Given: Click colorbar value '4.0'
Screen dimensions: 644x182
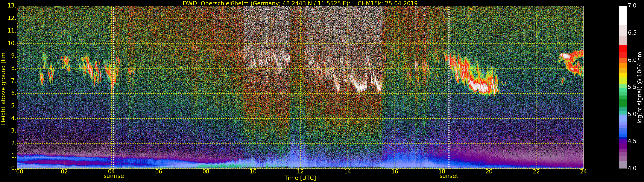Looking at the screenshot, I should (x=632, y=168).
